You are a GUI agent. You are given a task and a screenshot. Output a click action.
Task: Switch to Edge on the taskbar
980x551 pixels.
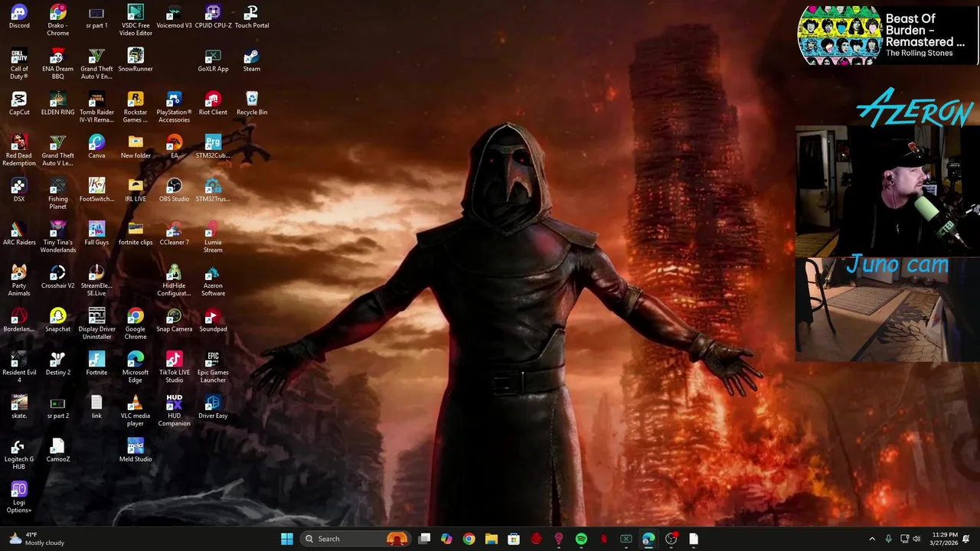[x=648, y=539]
